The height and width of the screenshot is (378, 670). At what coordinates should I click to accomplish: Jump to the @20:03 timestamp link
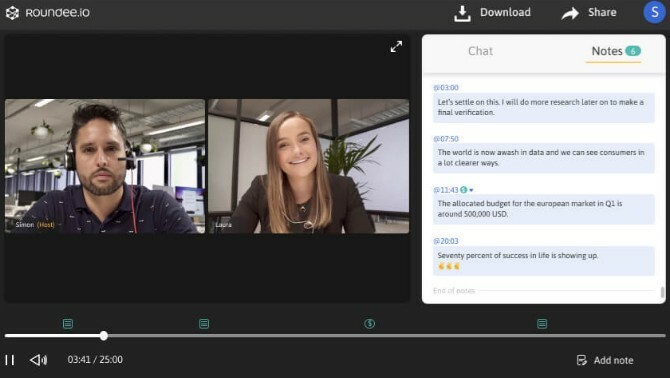point(446,241)
